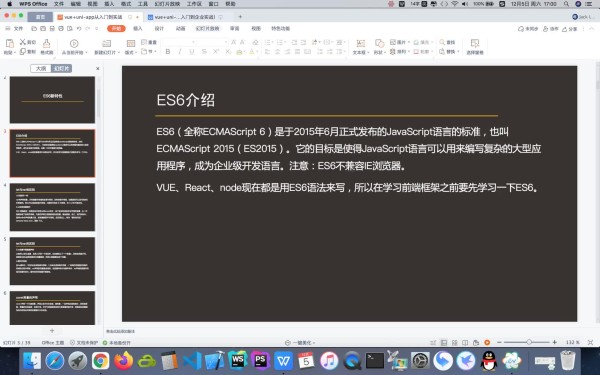600x375 pixels.
Task: Insert a text box using 文本框 icon
Action: pyautogui.click(x=360, y=43)
